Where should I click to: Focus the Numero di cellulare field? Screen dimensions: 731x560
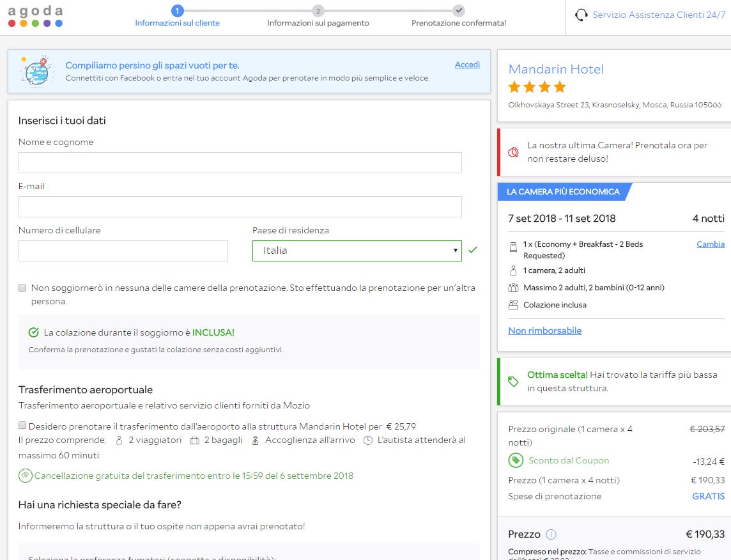coord(123,251)
